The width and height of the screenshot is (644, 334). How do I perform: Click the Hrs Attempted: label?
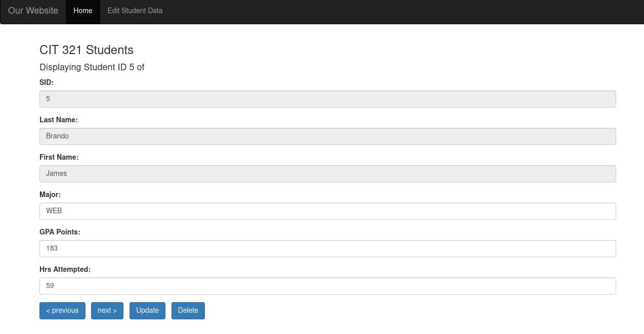(65, 269)
